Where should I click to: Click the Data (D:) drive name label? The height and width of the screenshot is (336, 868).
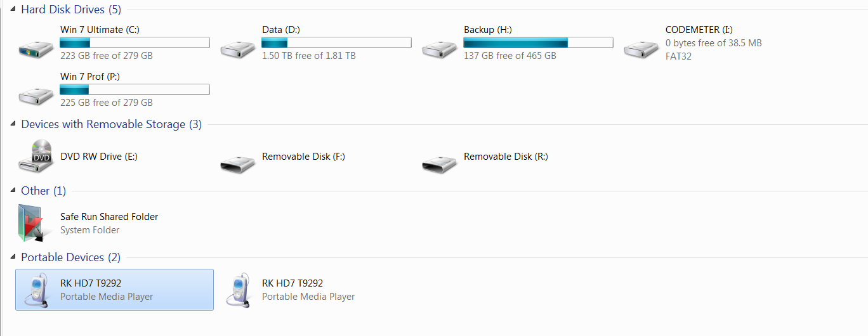click(280, 30)
